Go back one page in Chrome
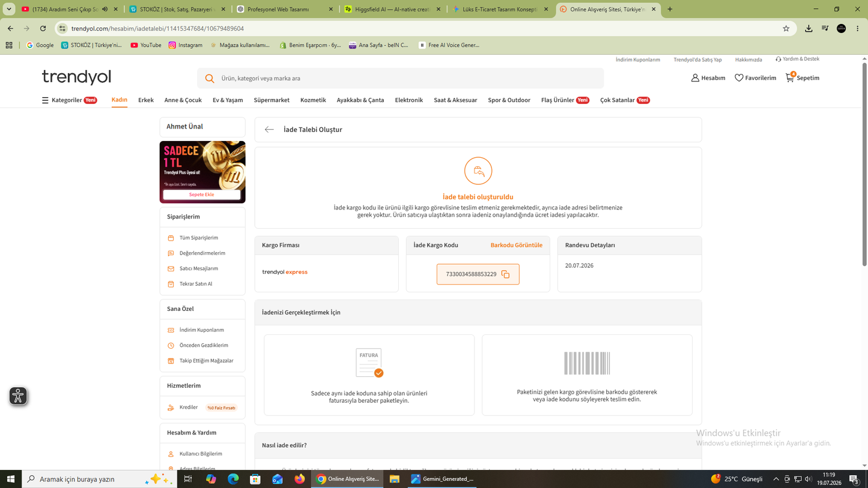 tap(10, 28)
